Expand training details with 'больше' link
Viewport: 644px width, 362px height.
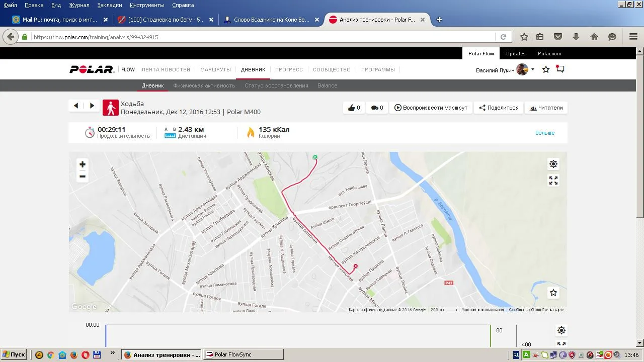544,133
